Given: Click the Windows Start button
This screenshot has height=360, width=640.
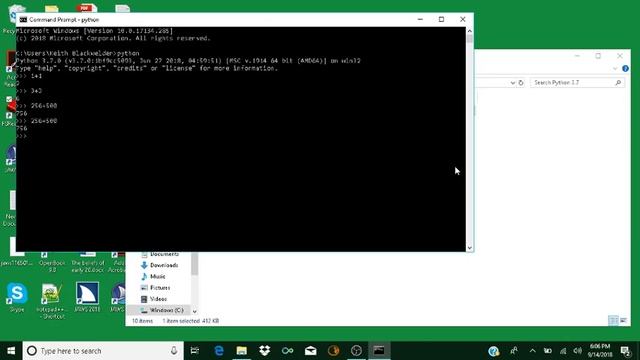Looking at the screenshot, I should 11,351.
